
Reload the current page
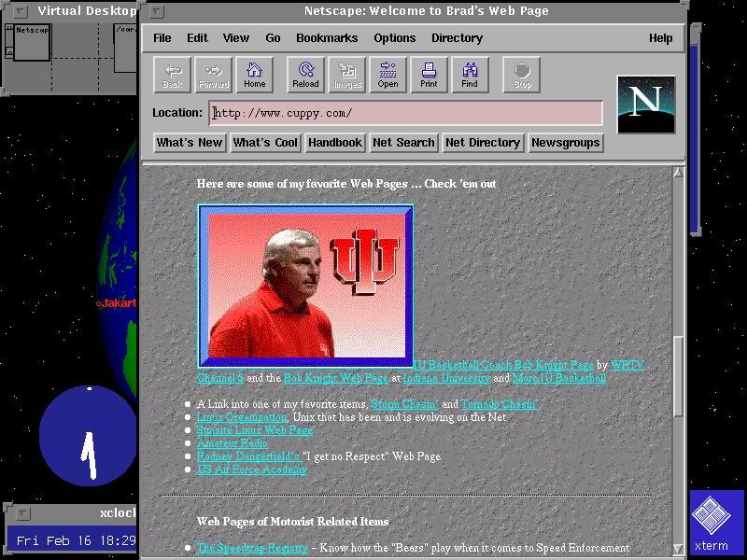point(305,75)
